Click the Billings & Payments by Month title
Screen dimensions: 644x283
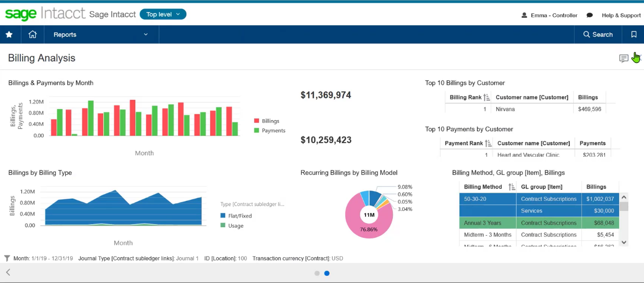pyautogui.click(x=51, y=83)
